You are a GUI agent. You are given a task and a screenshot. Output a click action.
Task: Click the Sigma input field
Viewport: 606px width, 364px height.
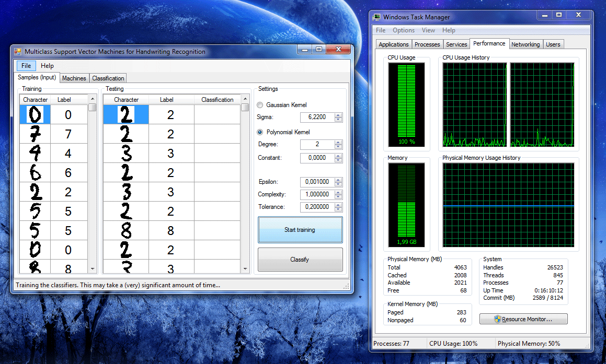[x=317, y=117]
